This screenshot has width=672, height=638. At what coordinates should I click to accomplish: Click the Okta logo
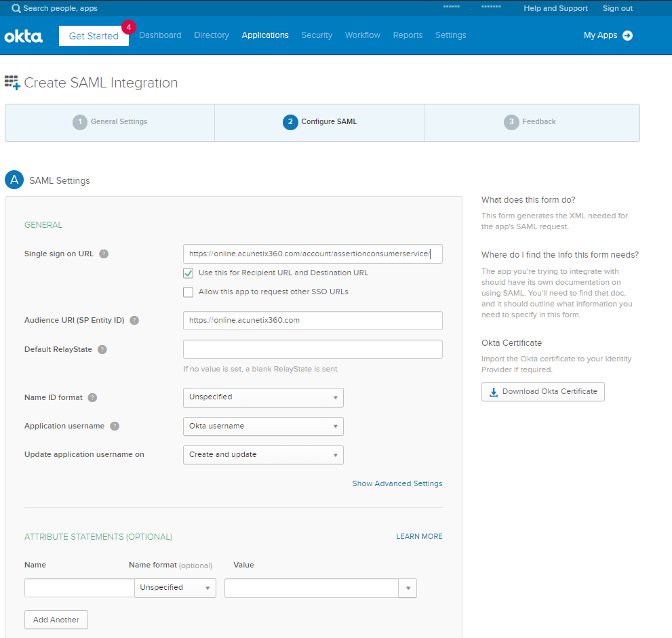point(24,37)
